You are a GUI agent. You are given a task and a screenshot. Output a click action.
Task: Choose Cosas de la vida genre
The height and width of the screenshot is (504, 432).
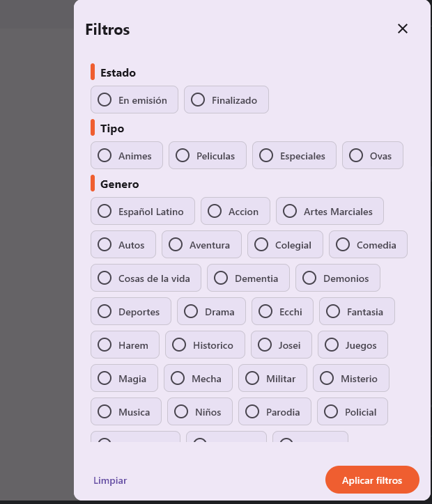[146, 278]
